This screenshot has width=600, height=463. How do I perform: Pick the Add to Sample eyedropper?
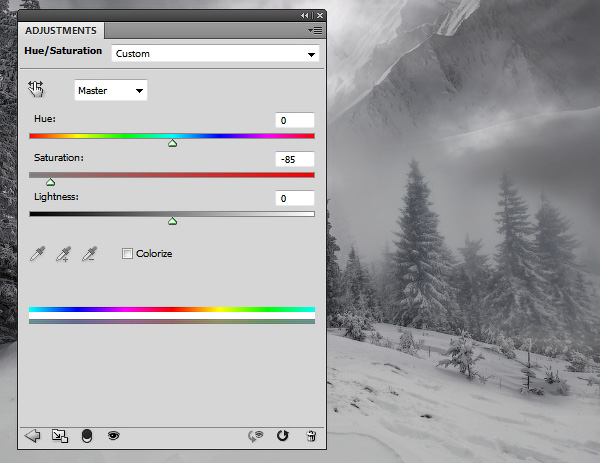[x=64, y=253]
